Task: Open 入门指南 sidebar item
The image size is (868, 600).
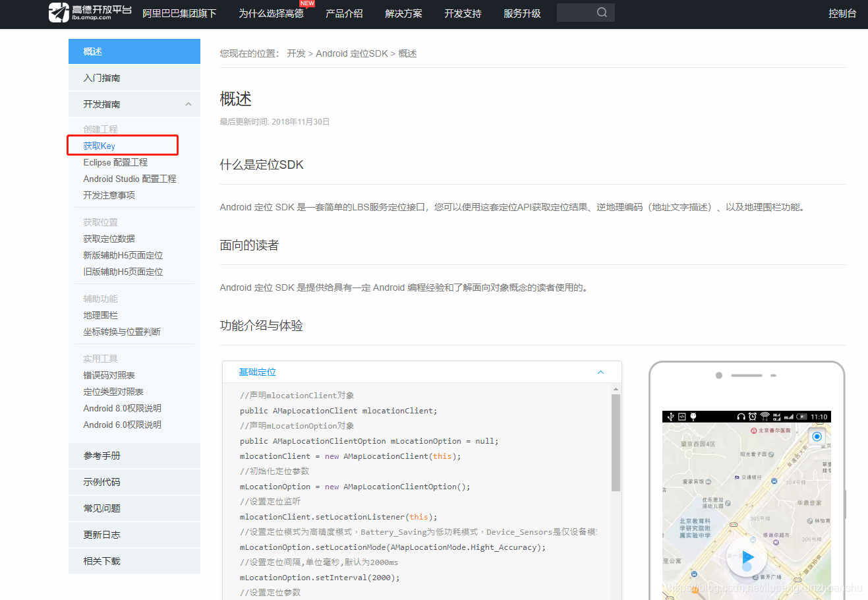Action: [x=134, y=78]
